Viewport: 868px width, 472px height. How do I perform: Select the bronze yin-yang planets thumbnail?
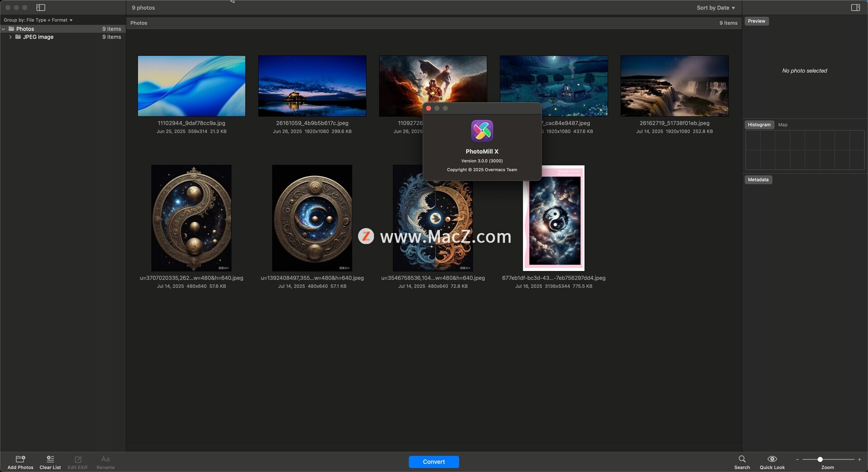point(191,218)
